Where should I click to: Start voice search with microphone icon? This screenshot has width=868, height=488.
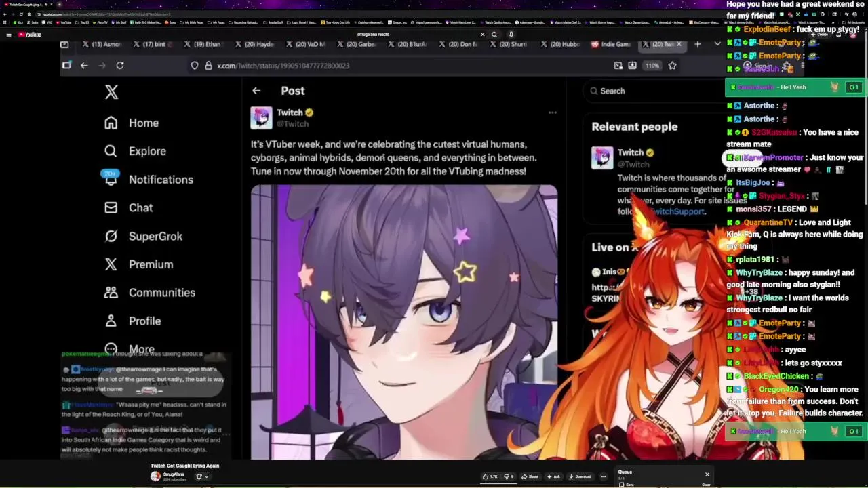511,35
